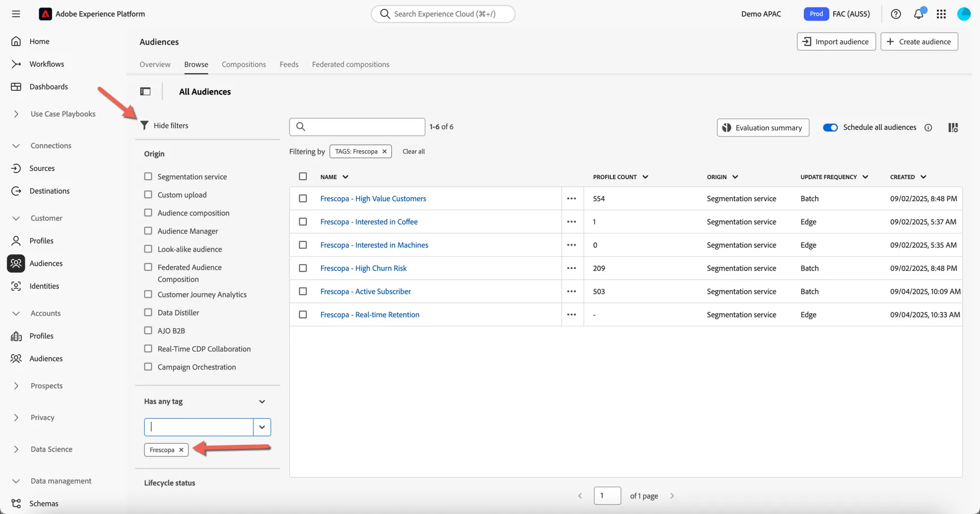Click the info icon beside Schedule all audiences
The image size is (980, 514).
click(928, 128)
